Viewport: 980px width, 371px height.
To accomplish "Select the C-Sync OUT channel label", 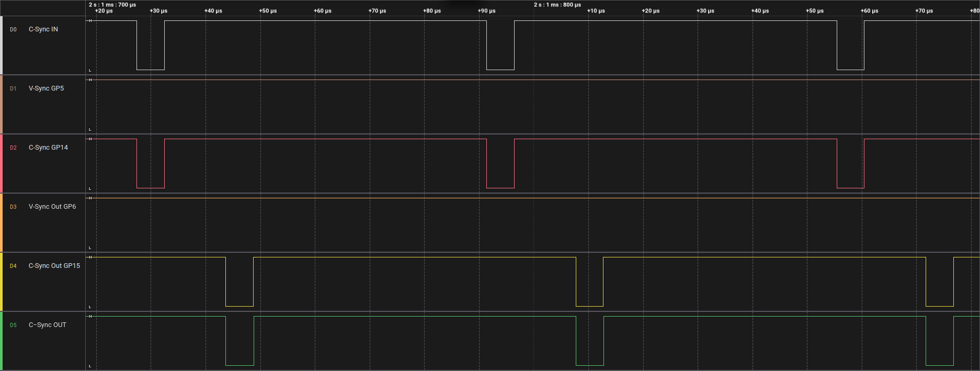I will tap(48, 325).
